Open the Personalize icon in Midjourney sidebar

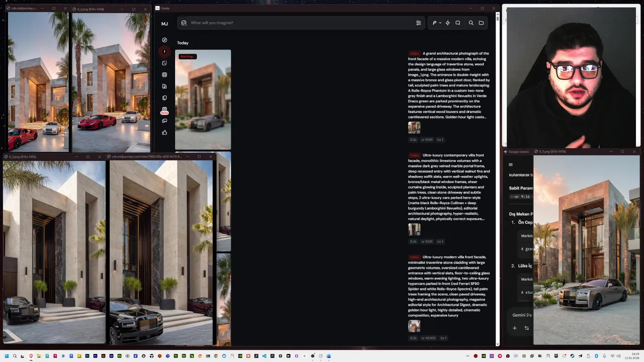click(x=165, y=86)
